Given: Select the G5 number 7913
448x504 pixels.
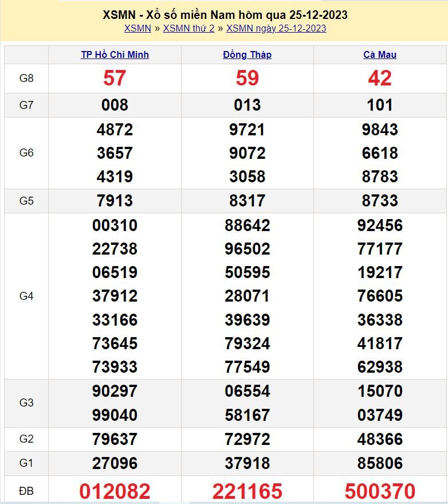Looking at the screenshot, I should pyautogui.click(x=115, y=201).
